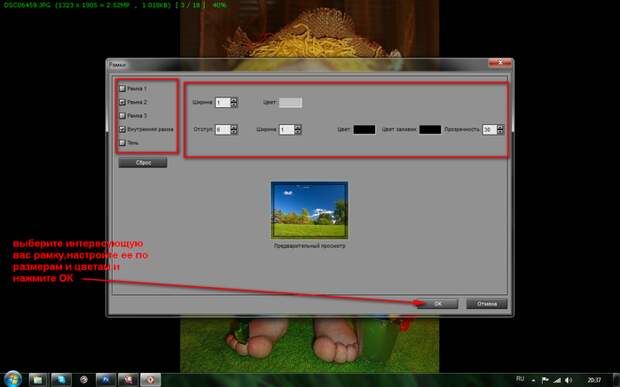
Task: Open the light gray frame color swatch
Action: [x=291, y=103]
